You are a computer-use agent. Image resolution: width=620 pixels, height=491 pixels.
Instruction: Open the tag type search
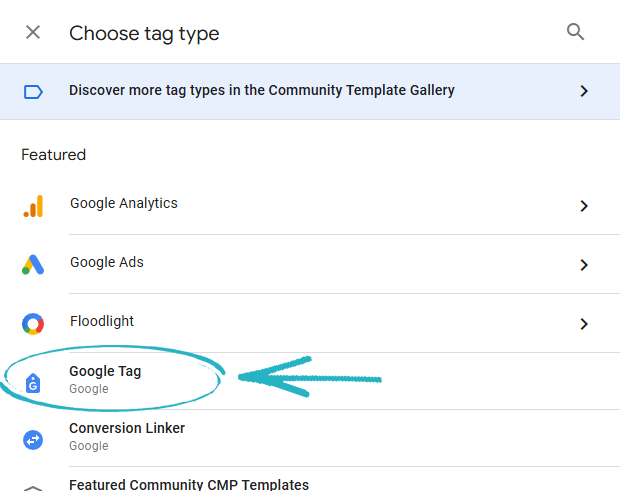click(x=575, y=32)
